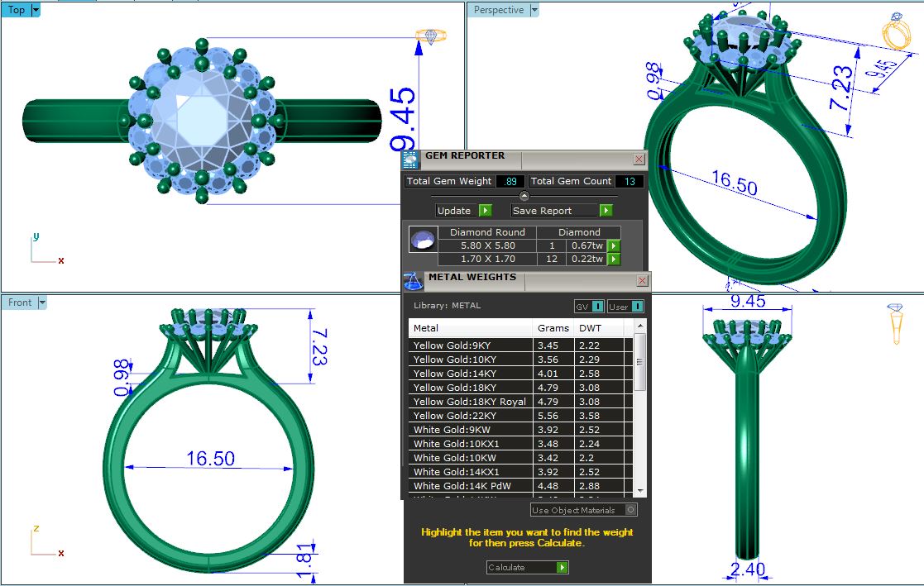Click green arrow for 0.67tw diamond row
Screen dimensions: 924x586
click(614, 245)
